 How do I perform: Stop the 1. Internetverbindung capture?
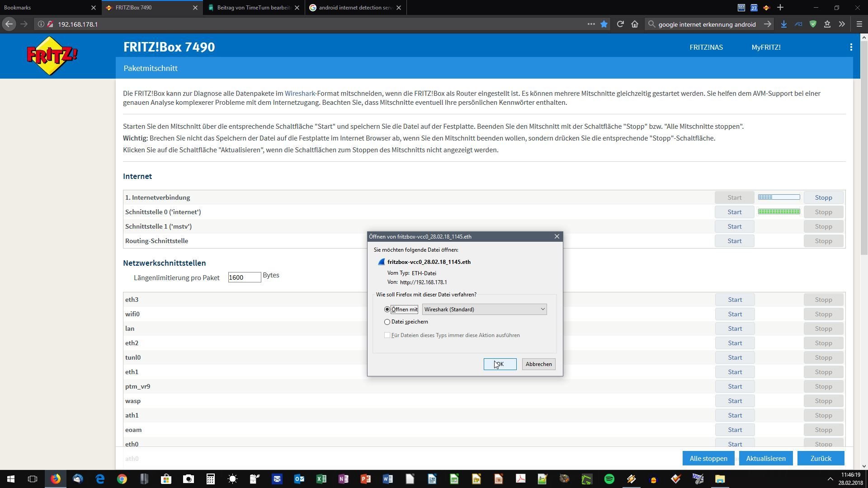coord(823,197)
